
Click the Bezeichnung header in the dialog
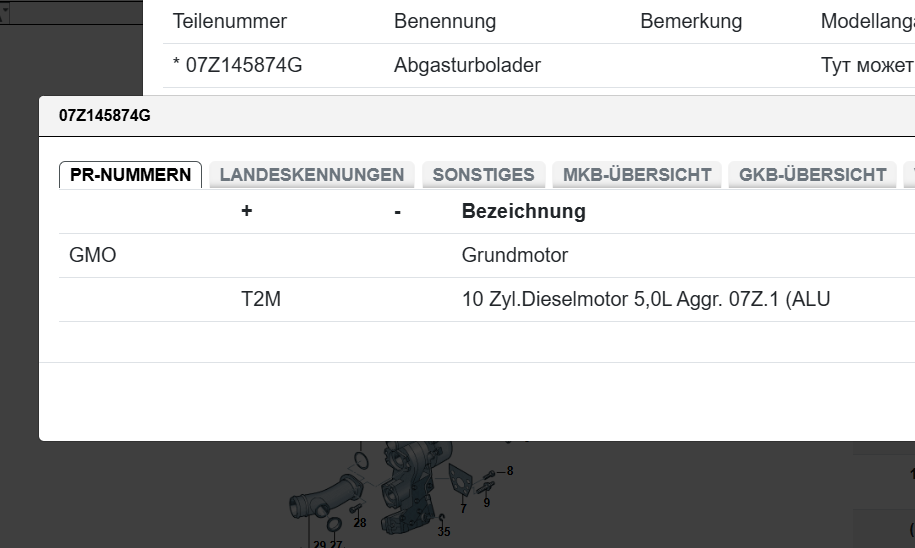point(523,211)
